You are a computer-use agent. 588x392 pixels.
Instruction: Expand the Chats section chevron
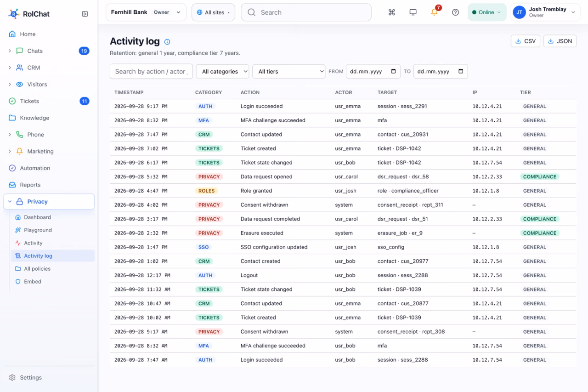coord(10,51)
